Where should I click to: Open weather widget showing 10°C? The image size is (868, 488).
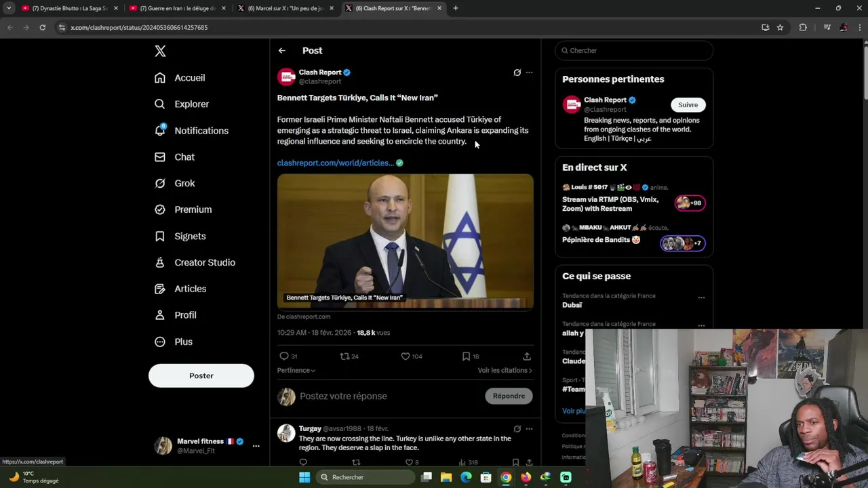click(x=34, y=478)
